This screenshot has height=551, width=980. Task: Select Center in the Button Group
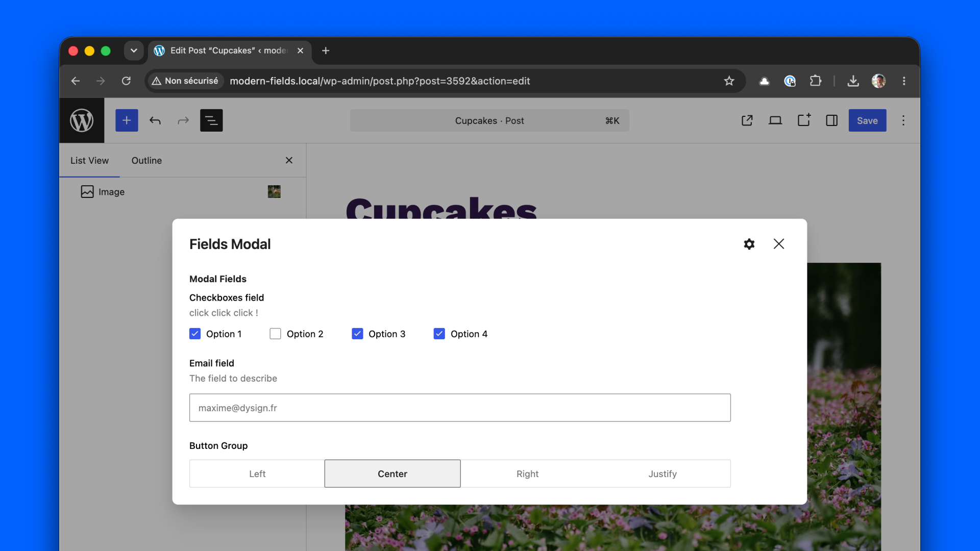[393, 473]
